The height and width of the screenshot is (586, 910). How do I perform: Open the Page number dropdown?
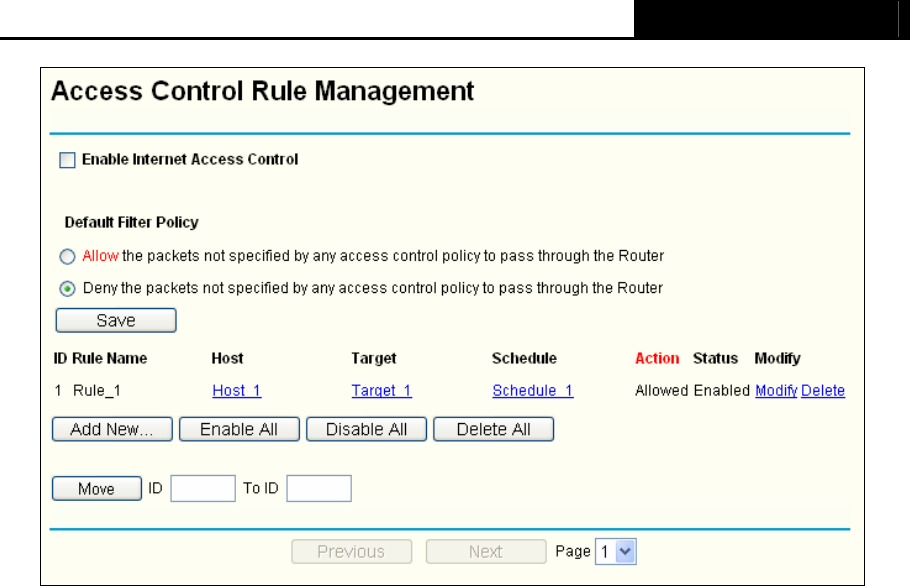pos(616,551)
